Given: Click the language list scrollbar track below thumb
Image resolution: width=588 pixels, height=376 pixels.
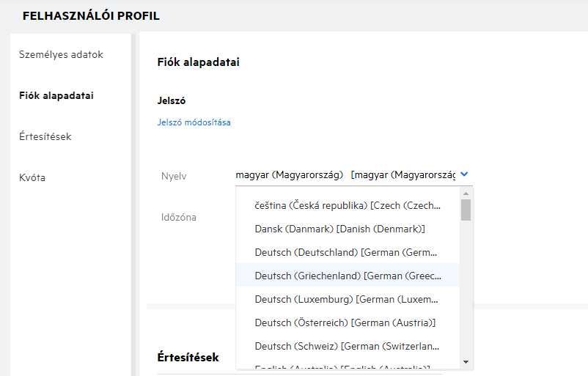Looking at the screenshot, I should (x=466, y=293).
